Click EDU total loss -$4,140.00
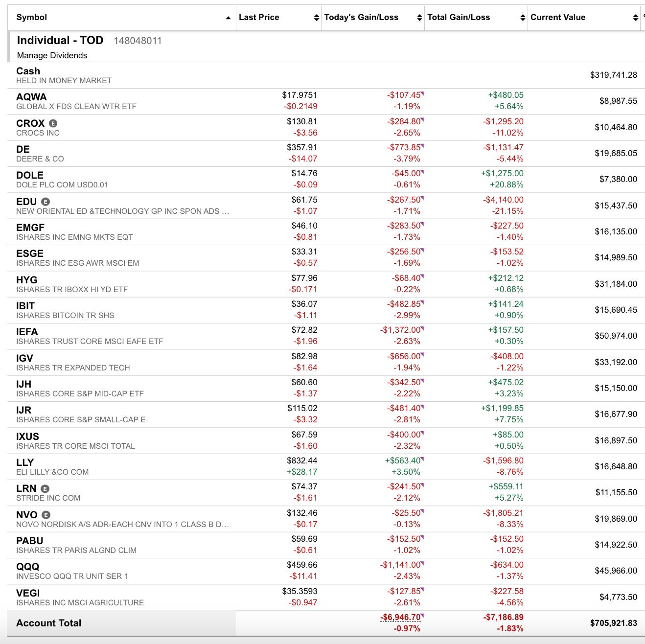 503,200
